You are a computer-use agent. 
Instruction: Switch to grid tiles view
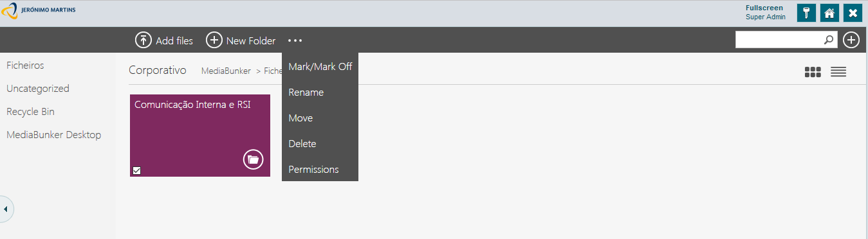coord(813,72)
